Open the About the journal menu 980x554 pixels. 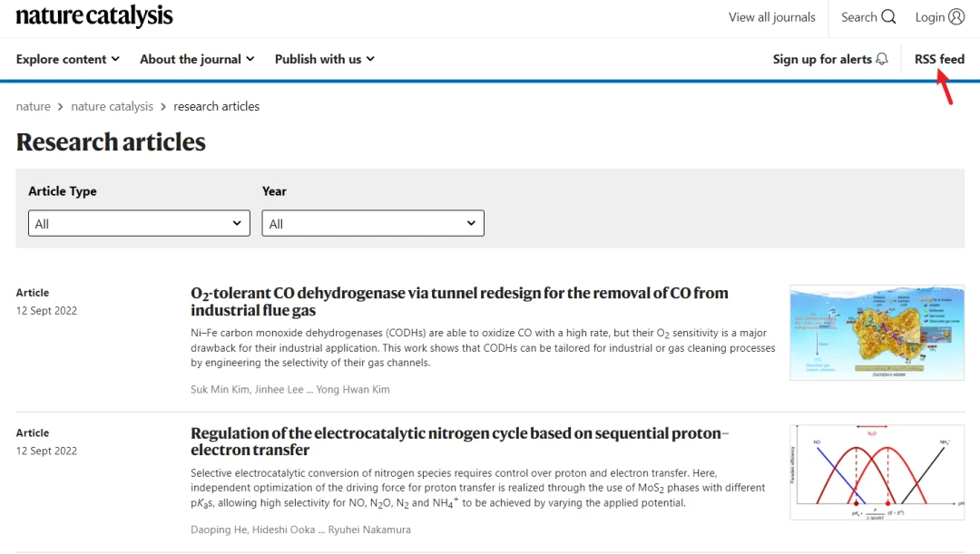tap(197, 59)
